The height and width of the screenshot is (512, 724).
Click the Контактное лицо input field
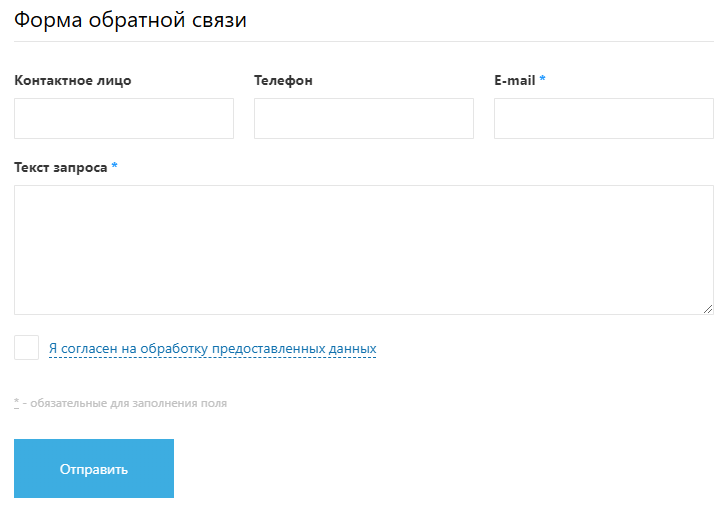pyautogui.click(x=124, y=118)
